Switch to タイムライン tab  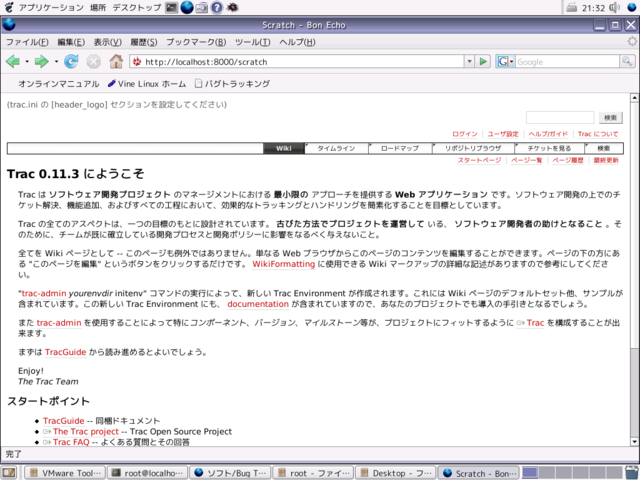click(x=336, y=148)
